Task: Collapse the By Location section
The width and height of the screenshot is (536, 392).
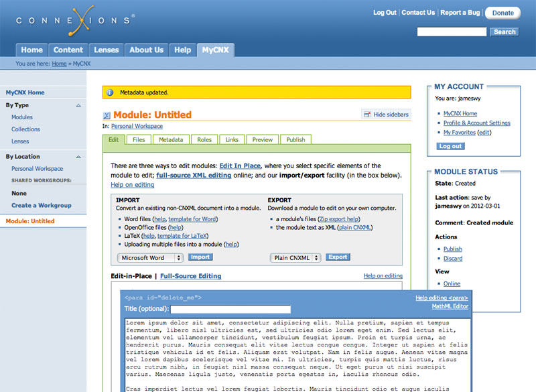Action: click(78, 157)
